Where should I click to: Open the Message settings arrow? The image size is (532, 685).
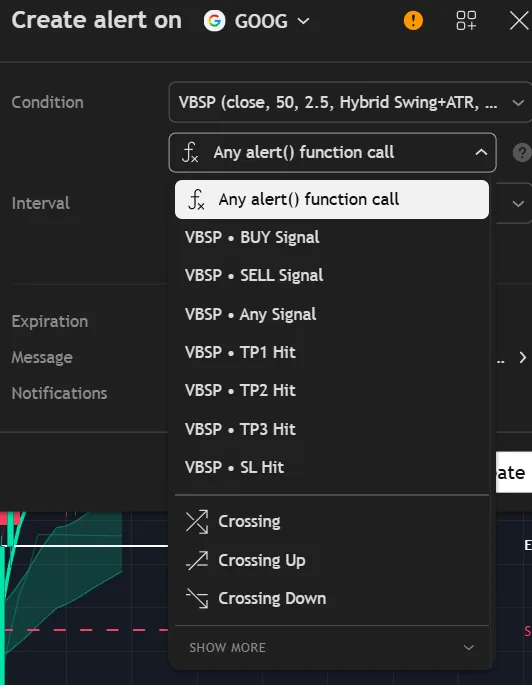pos(522,357)
